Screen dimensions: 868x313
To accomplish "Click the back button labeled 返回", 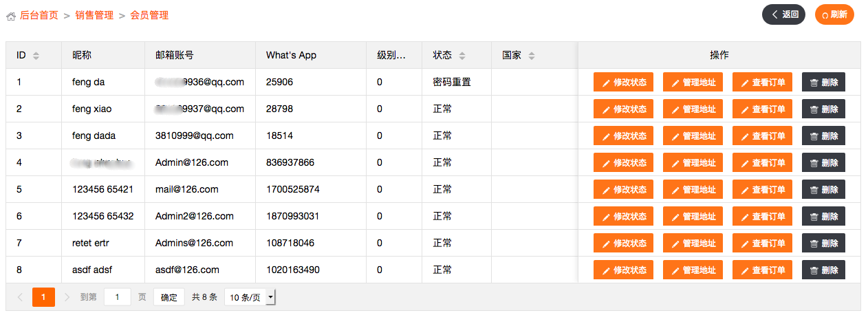I will (783, 14).
